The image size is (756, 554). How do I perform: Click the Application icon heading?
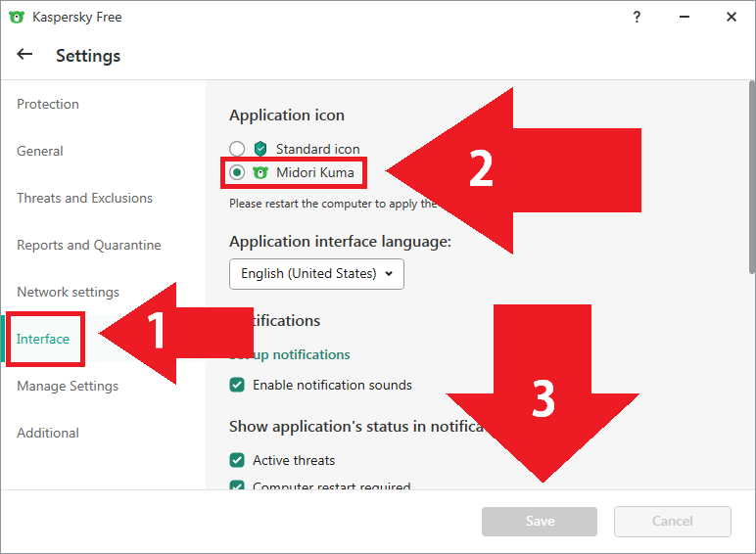[287, 115]
